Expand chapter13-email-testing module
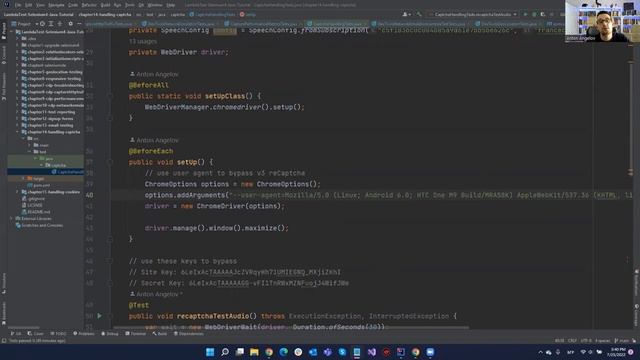This screenshot has height=360, width=640. [18, 125]
